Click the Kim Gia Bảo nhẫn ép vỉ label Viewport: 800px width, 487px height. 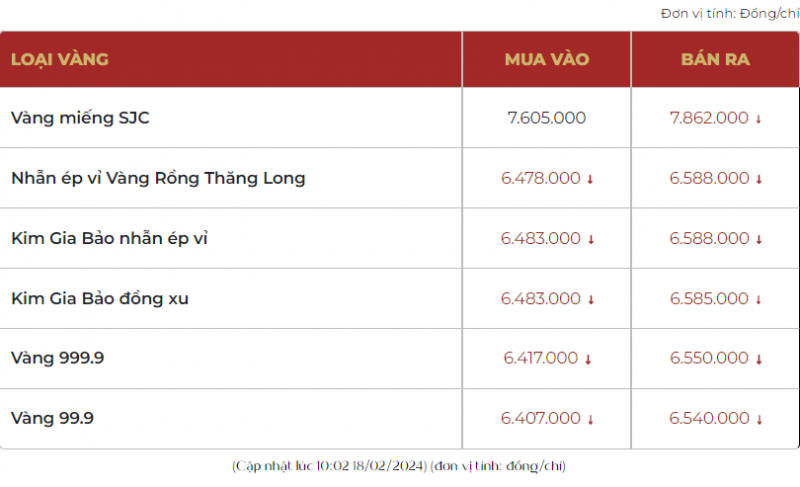point(109,238)
